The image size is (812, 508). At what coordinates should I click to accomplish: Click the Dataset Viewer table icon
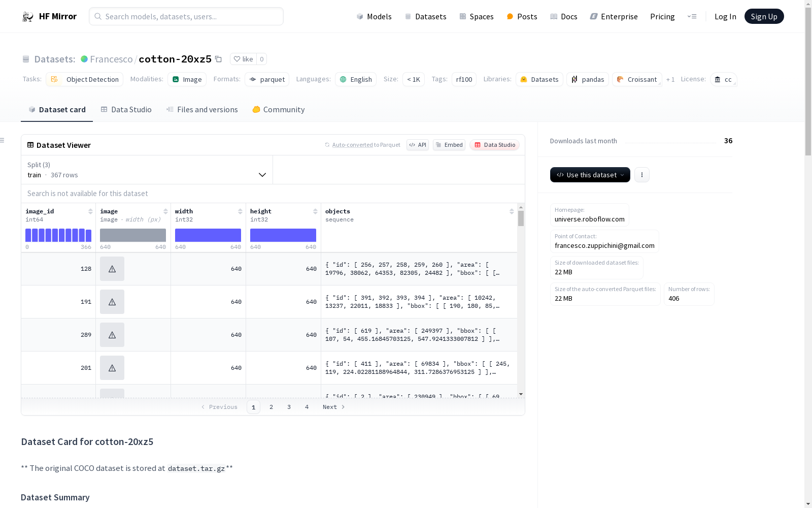[x=30, y=145]
